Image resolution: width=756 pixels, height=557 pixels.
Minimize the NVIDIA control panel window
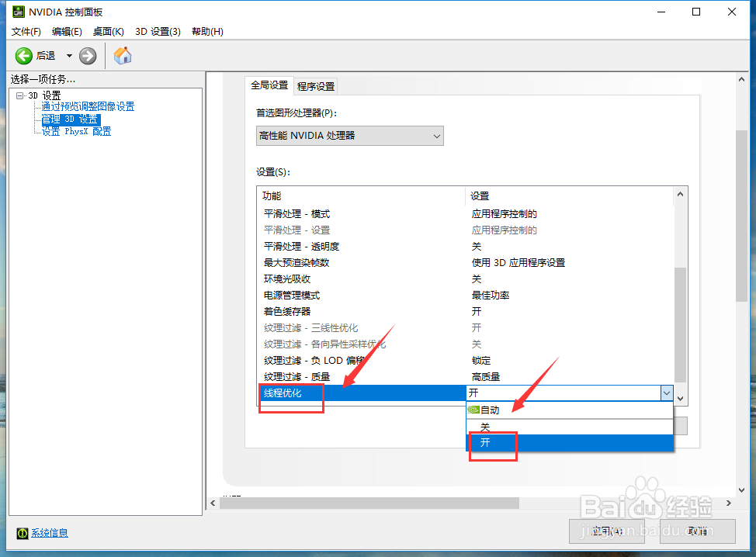tap(661, 12)
